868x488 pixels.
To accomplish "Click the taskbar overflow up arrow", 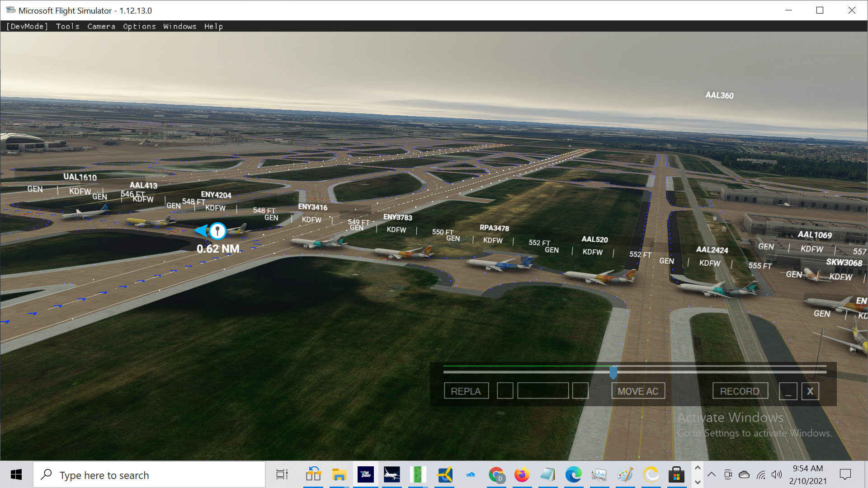I will (698, 468).
